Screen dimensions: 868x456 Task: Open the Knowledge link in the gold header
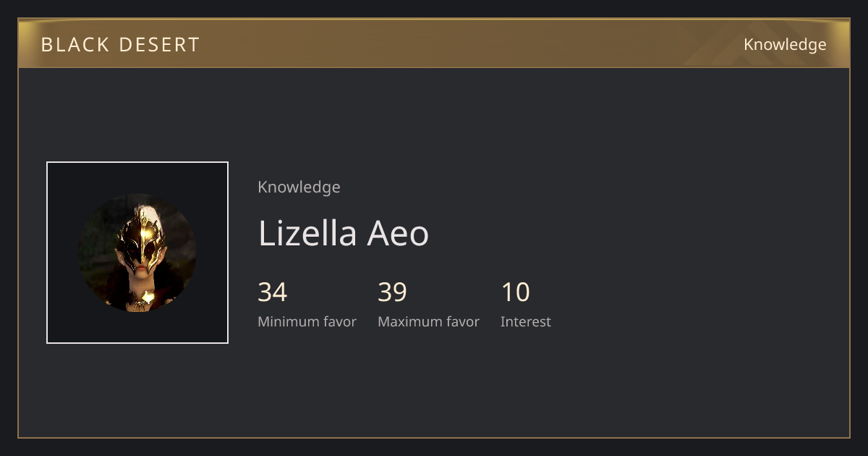[x=785, y=45]
